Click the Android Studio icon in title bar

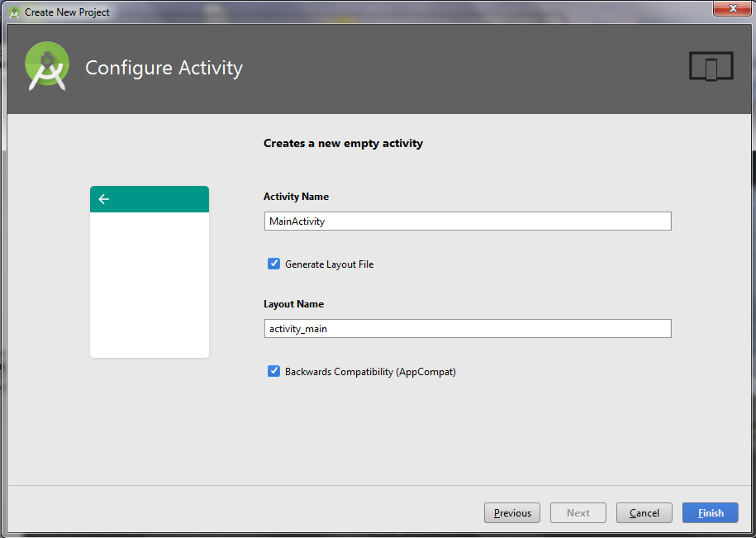point(14,12)
